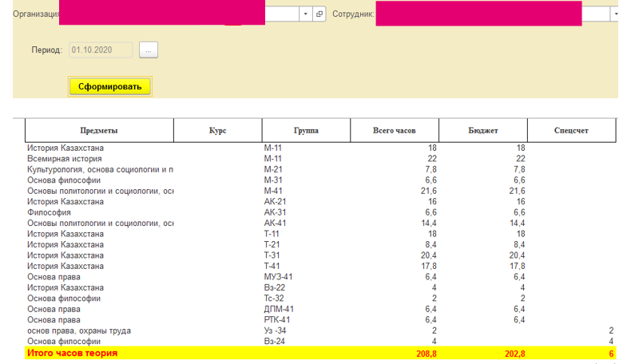Click the Период date field

(x=102, y=49)
